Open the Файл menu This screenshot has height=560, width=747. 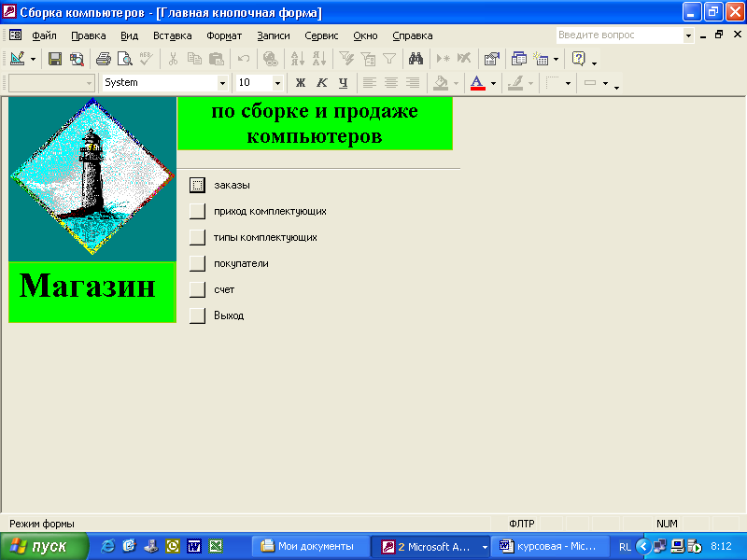click(44, 35)
